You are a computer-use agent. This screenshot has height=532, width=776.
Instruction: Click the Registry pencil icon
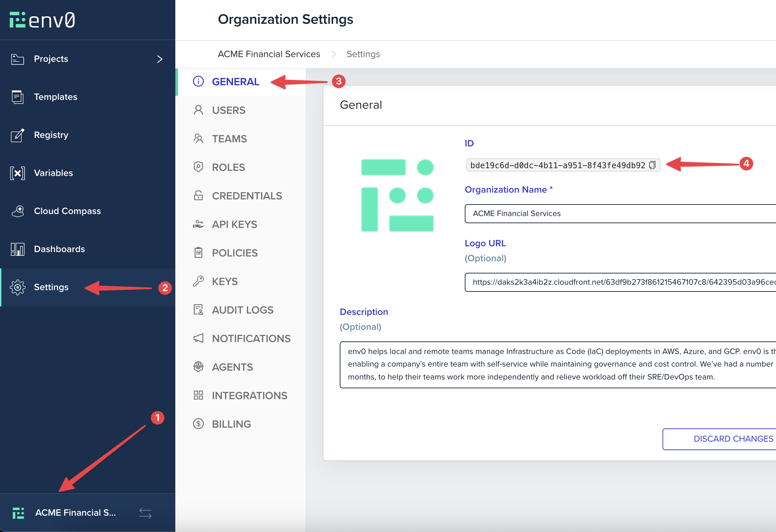[x=18, y=135]
